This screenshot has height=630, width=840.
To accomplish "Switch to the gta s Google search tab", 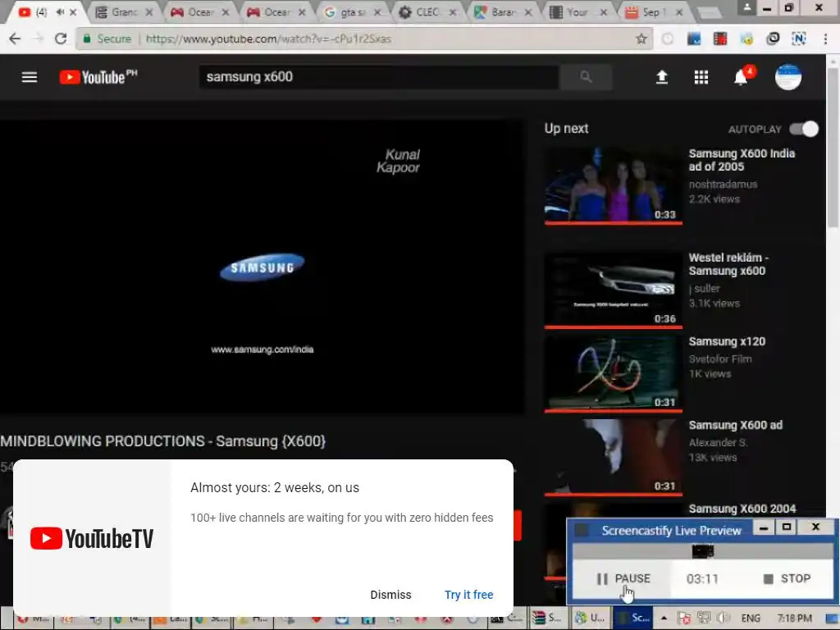I will click(x=353, y=11).
